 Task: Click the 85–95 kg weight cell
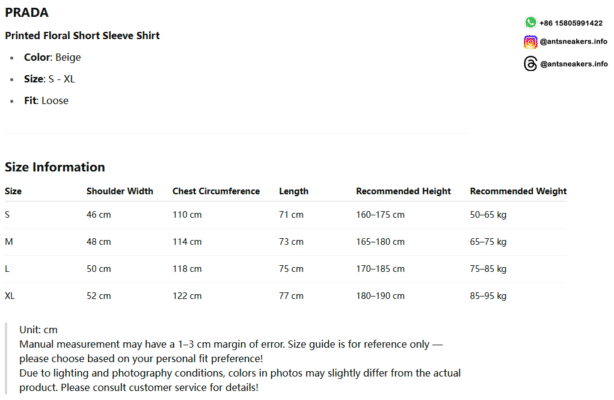coord(488,296)
